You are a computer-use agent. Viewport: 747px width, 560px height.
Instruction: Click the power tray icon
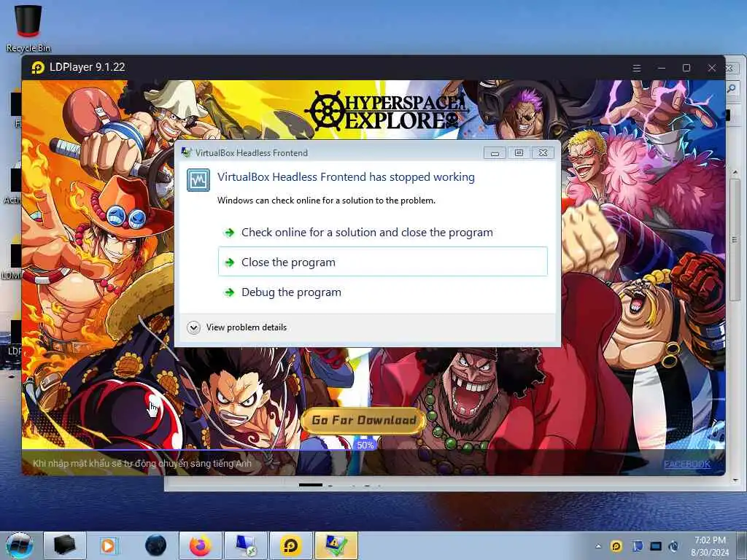click(x=673, y=546)
